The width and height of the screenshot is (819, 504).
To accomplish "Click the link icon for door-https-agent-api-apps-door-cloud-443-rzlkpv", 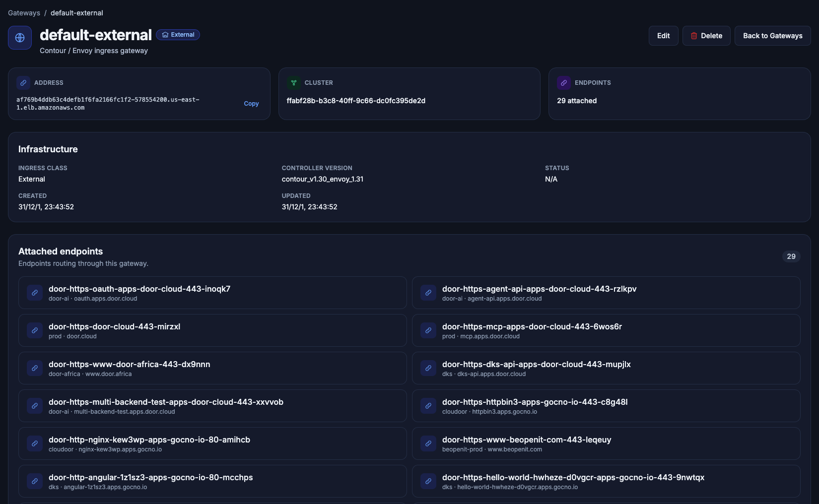I will (428, 293).
